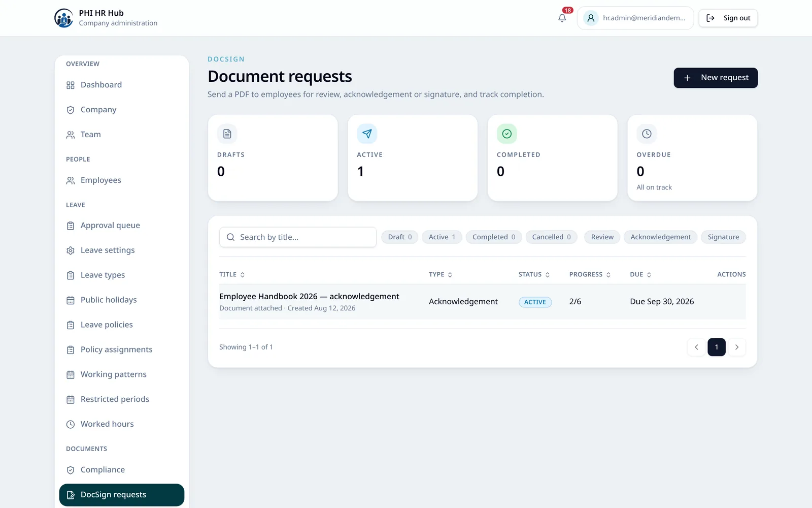812x508 pixels.
Task: Click the 'Due Sep 30, 2026' text
Action: 662,302
